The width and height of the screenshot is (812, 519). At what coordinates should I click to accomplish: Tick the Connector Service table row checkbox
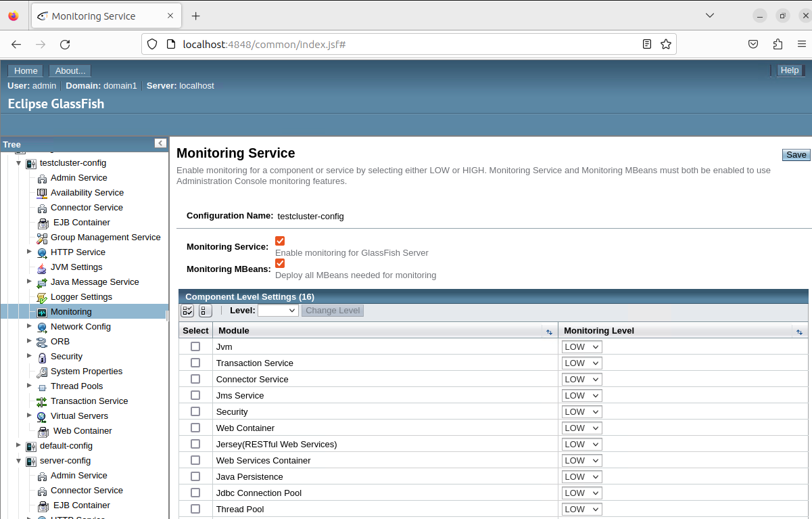coord(195,379)
